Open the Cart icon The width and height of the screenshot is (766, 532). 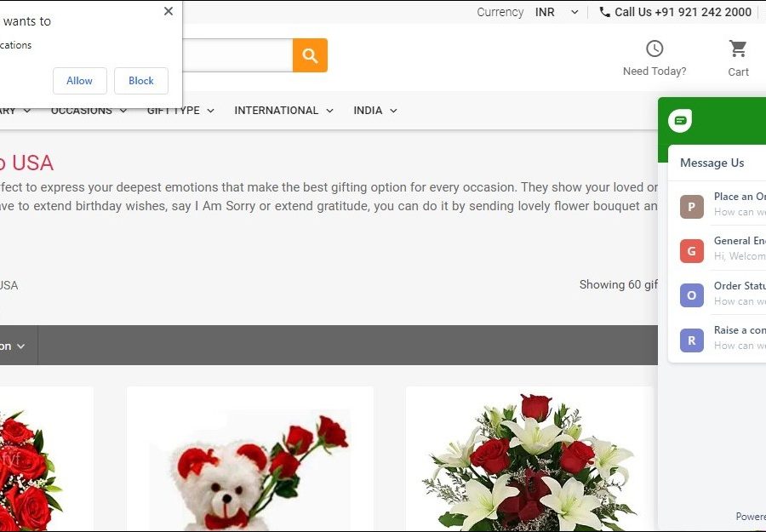pyautogui.click(x=738, y=49)
